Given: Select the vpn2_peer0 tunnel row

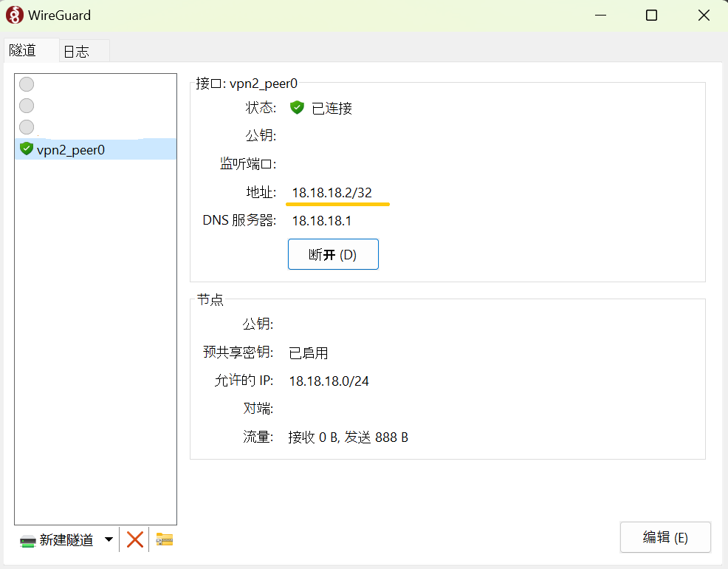Looking at the screenshot, I should [x=96, y=149].
